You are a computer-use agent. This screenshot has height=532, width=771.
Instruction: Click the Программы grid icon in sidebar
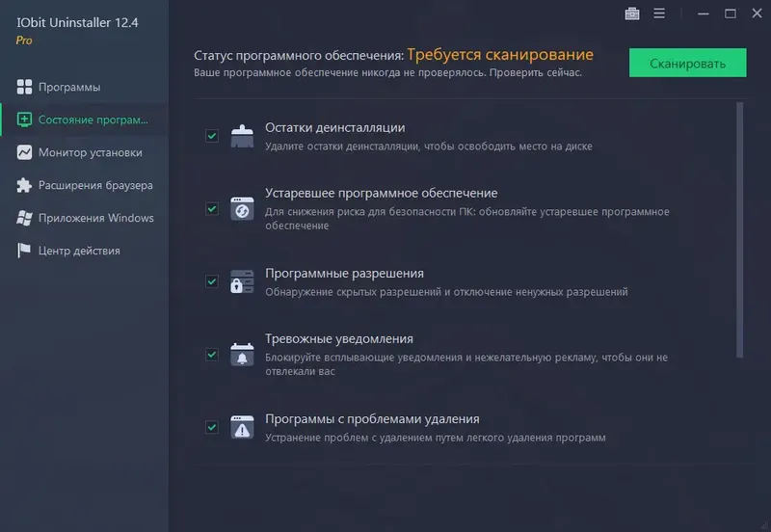pos(24,87)
